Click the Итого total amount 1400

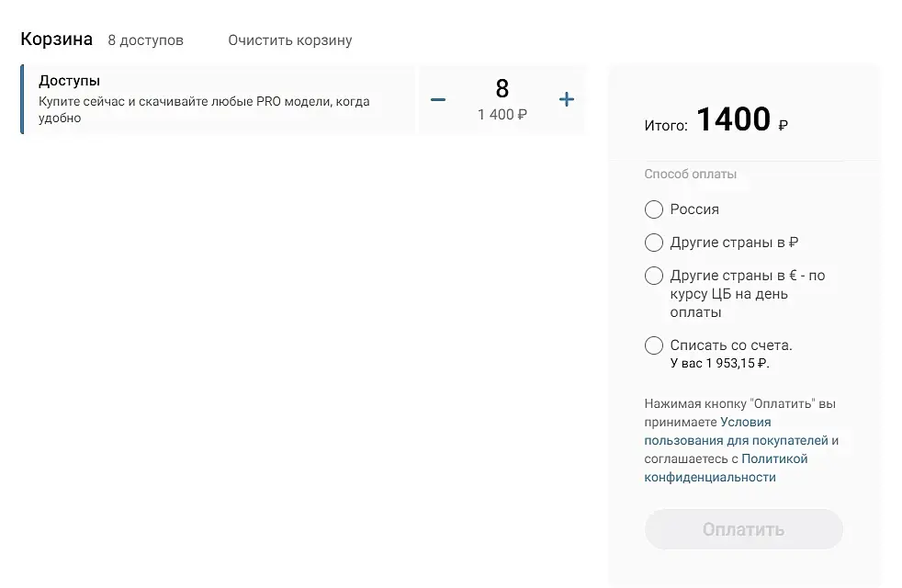(x=733, y=119)
